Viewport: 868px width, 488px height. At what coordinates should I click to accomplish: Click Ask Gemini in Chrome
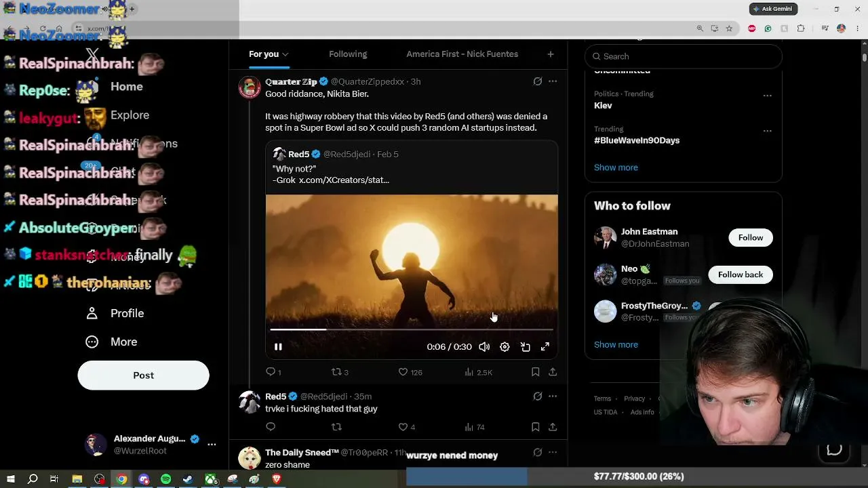coord(773,9)
